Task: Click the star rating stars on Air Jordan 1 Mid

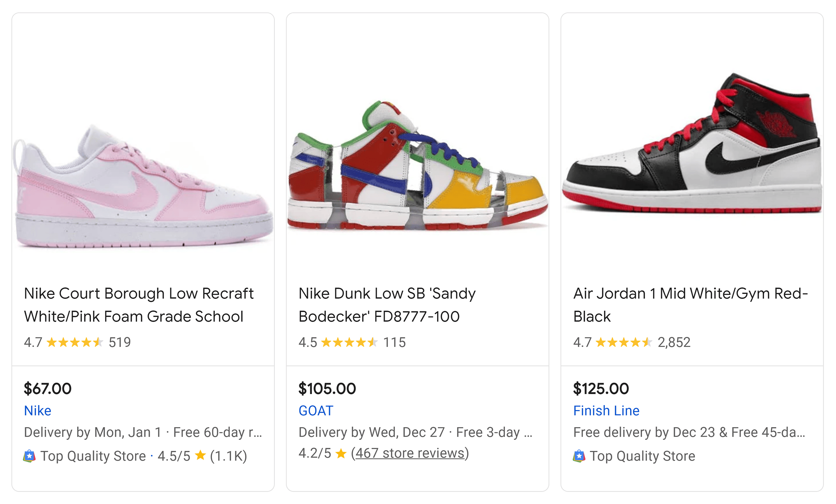Action: click(x=625, y=343)
